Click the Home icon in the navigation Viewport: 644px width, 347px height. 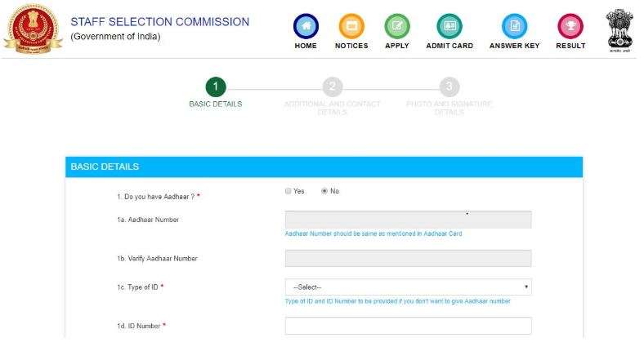tap(306, 26)
